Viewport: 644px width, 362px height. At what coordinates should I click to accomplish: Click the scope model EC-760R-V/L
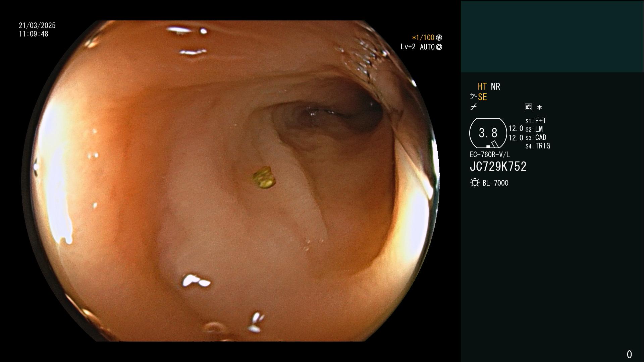coord(490,155)
